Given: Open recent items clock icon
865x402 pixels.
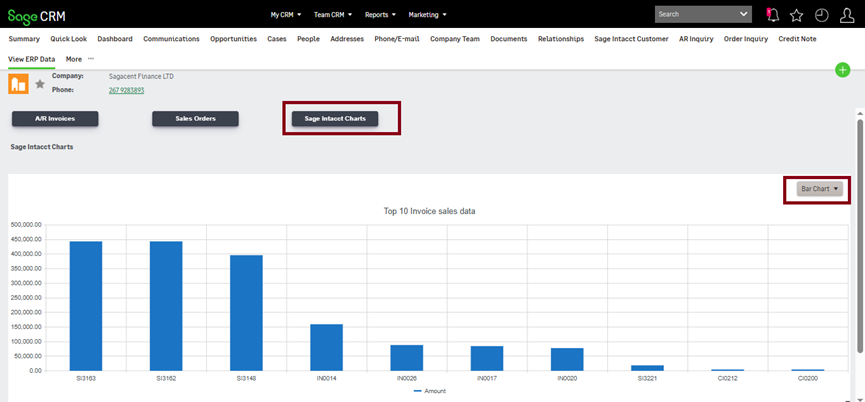Looking at the screenshot, I should 821,15.
